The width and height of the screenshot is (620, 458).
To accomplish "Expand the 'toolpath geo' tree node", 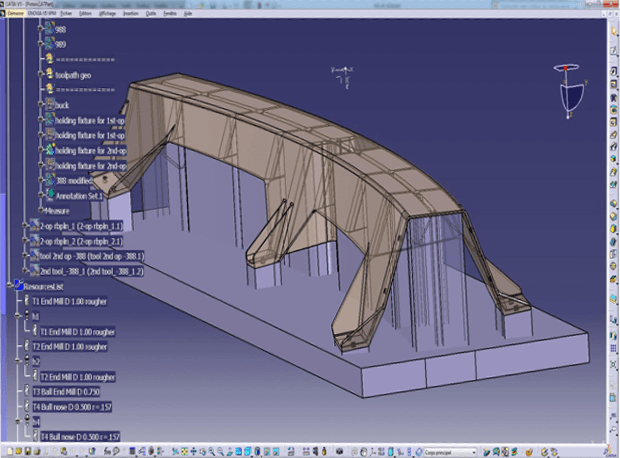I will pos(41,74).
